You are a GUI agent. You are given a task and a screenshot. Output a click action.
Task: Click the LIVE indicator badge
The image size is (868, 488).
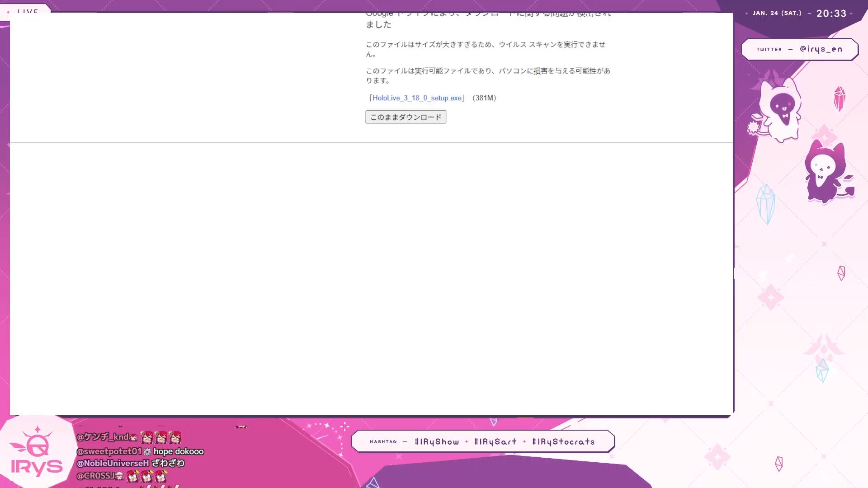(x=28, y=11)
